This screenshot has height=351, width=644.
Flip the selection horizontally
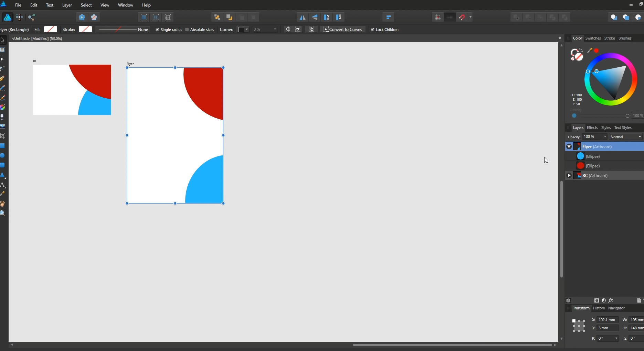pos(302,17)
